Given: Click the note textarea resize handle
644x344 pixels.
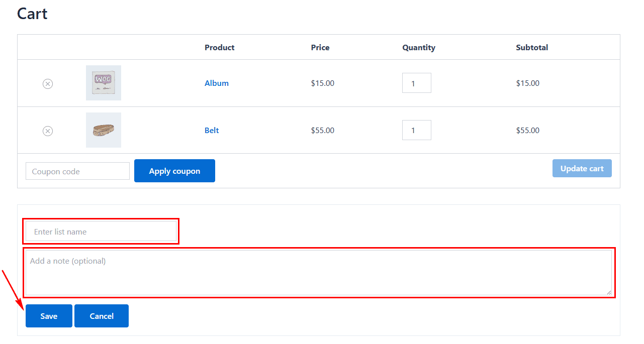Looking at the screenshot, I should coord(609,292).
